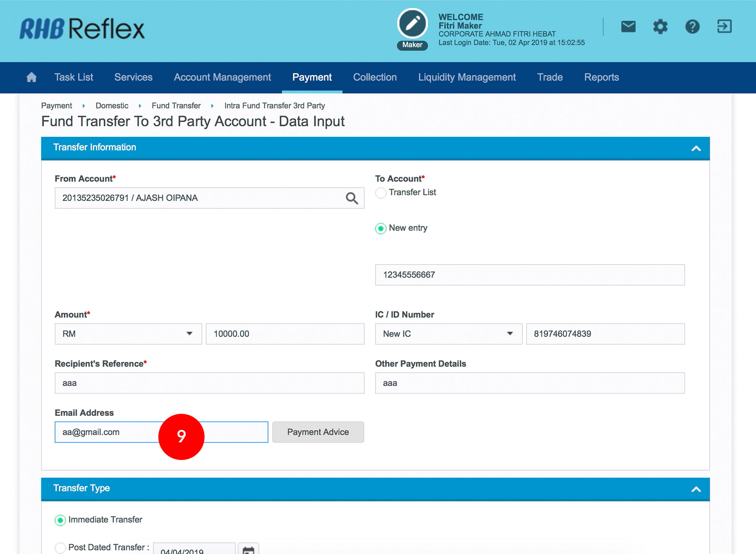Image resolution: width=756 pixels, height=554 pixels.
Task: Click the home icon in navigation bar
Action: click(x=31, y=77)
